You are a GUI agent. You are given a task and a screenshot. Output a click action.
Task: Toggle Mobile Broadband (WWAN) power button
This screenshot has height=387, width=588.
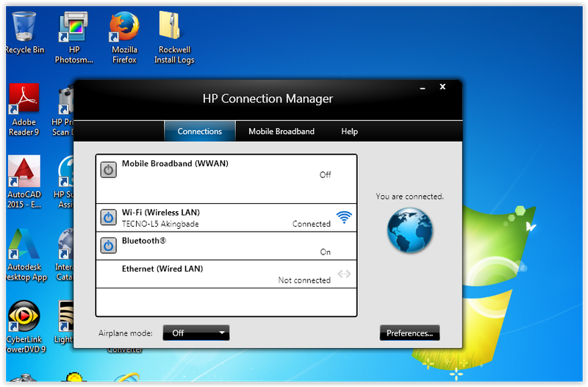tap(108, 170)
